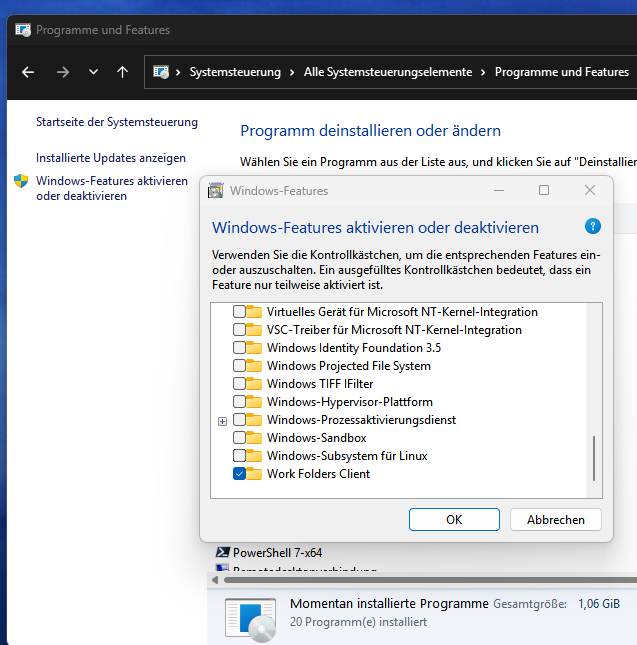This screenshot has width=637, height=645.
Task: Click the blue help question mark icon
Action: click(593, 226)
